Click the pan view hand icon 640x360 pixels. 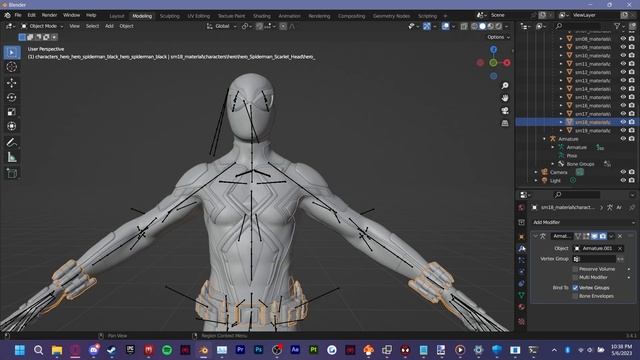(x=505, y=98)
